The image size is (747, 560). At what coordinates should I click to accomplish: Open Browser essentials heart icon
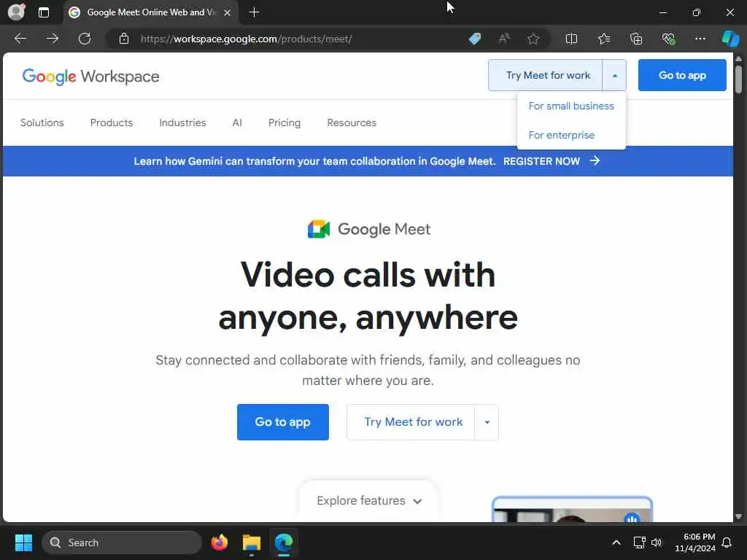(x=668, y=39)
